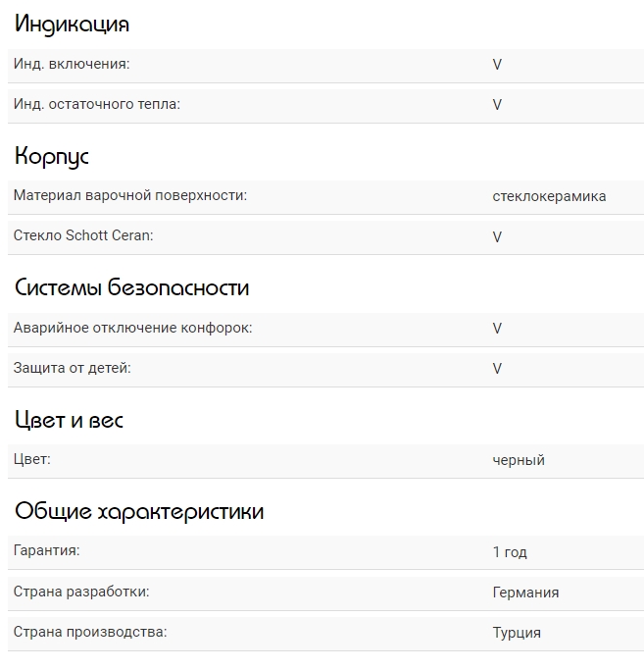Click the Страна производства label
Screen dimensions: 644x670
click(x=90, y=632)
